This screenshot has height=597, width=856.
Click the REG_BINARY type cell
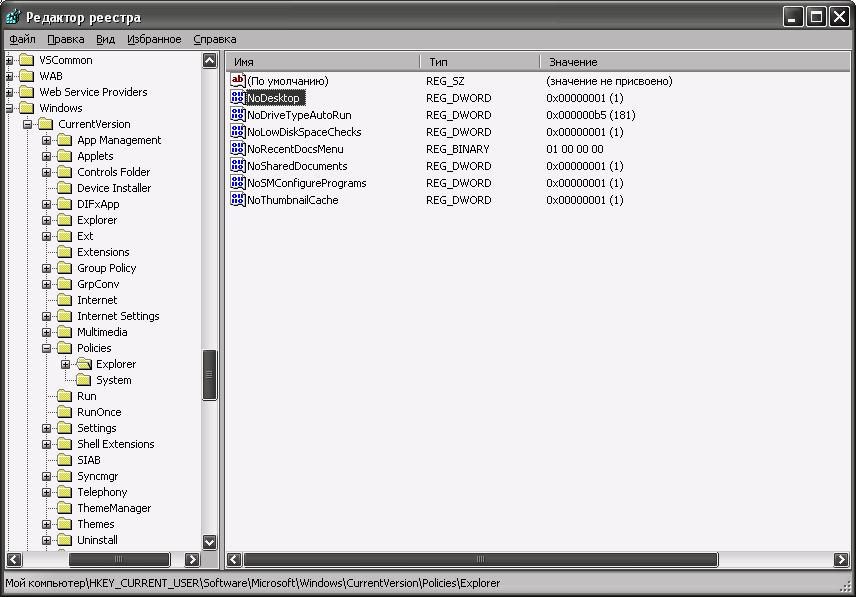[457, 148]
